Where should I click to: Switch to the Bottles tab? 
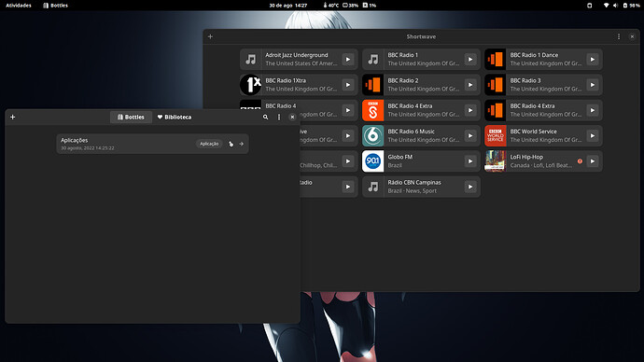(x=131, y=117)
